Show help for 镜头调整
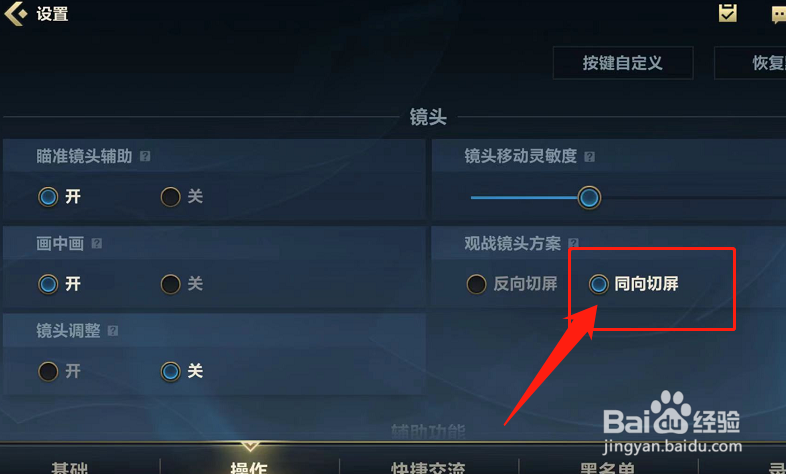Viewport: 786px width, 474px height. pos(113,331)
